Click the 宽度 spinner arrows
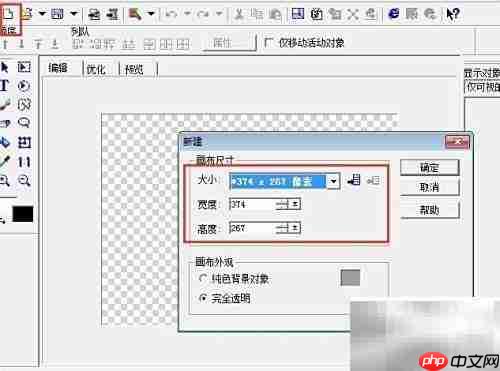This screenshot has height=371, width=500. pos(289,204)
